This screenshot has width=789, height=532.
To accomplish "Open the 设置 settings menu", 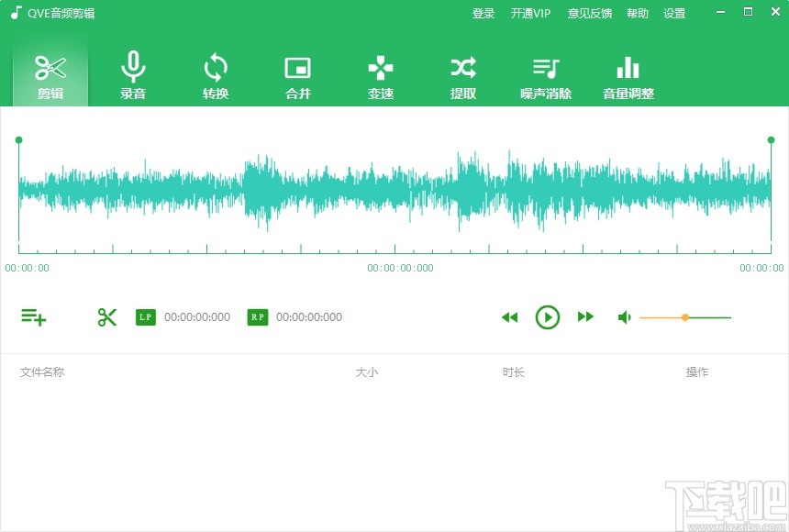I will pyautogui.click(x=674, y=14).
